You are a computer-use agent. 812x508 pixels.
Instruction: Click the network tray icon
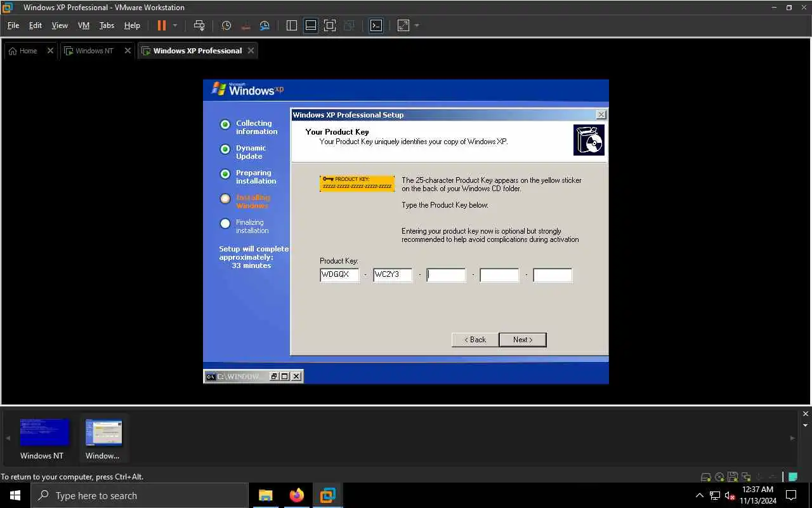pos(715,495)
